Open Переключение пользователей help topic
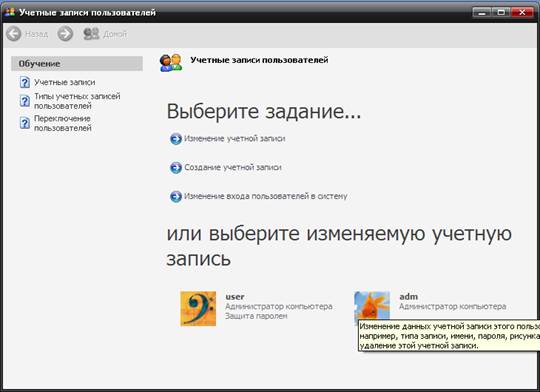The image size is (540, 392). (63, 123)
